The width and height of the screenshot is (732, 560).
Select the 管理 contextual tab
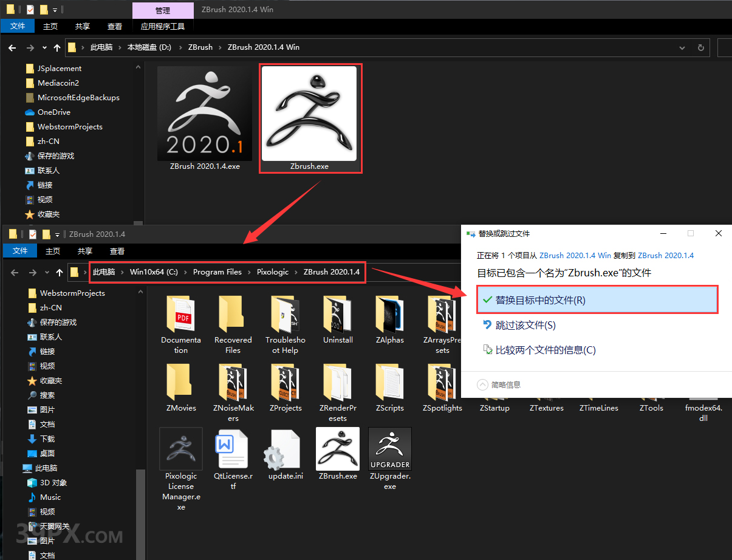coord(163,10)
